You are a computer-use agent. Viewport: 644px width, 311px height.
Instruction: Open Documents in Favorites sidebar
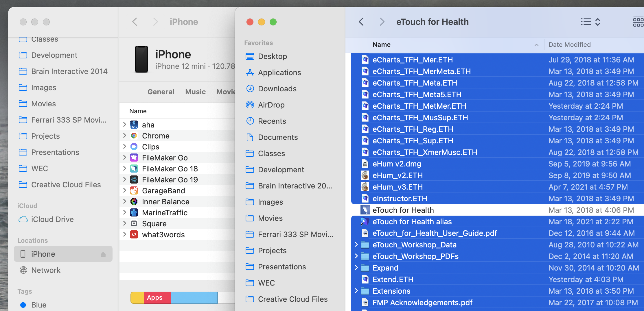(x=278, y=137)
